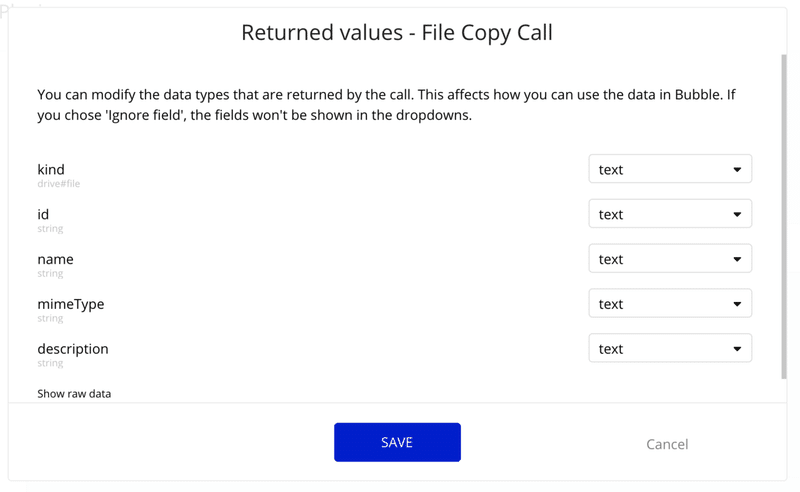Click the 'Returned values - File Copy Call' title
Screen dimensions: 800x492
397,33
